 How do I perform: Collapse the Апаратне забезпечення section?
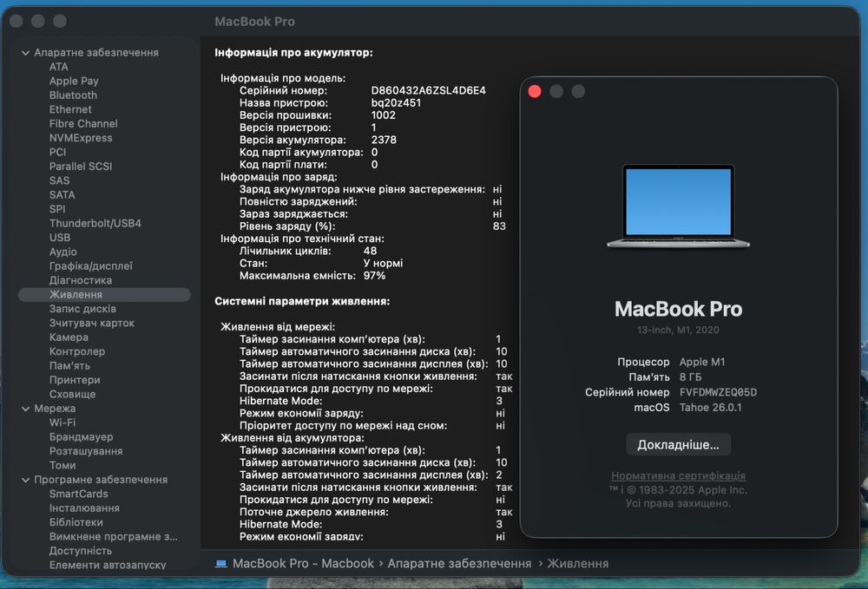point(25,53)
